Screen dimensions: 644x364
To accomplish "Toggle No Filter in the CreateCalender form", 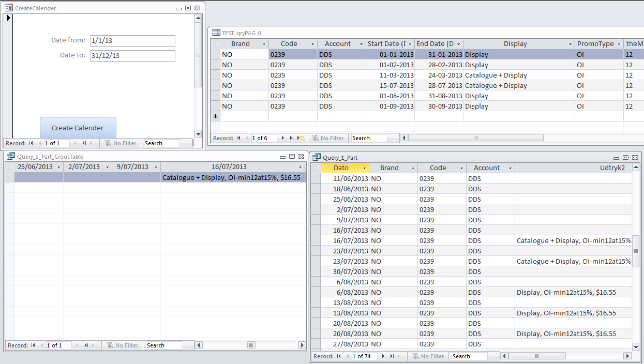I will pyautogui.click(x=120, y=143).
